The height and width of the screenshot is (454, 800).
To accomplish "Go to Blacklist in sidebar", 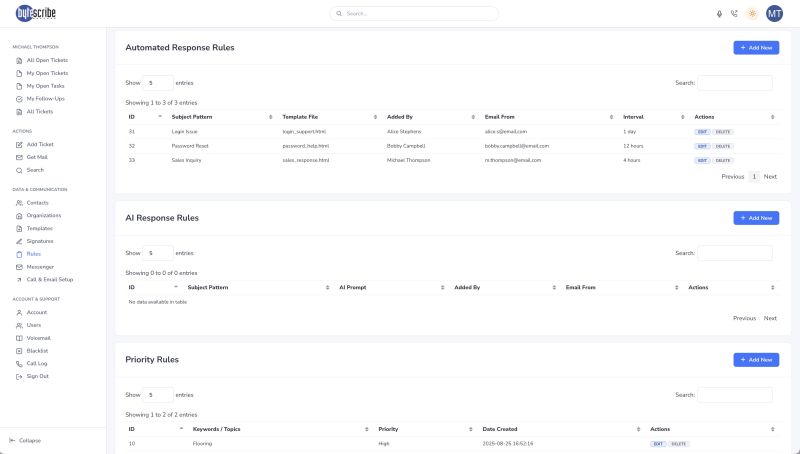I will point(37,351).
